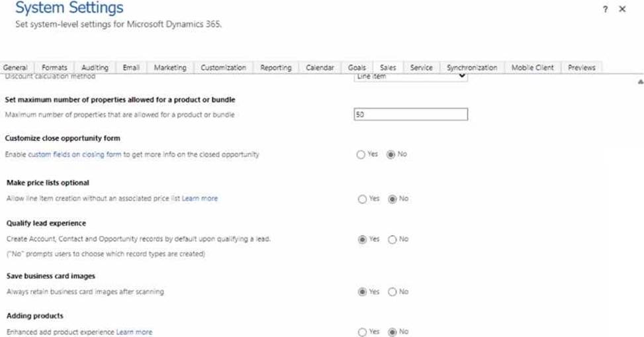Screen dimensions: 644x337
Task: Click Learn more for Enhanced add product
Action: 134,332
